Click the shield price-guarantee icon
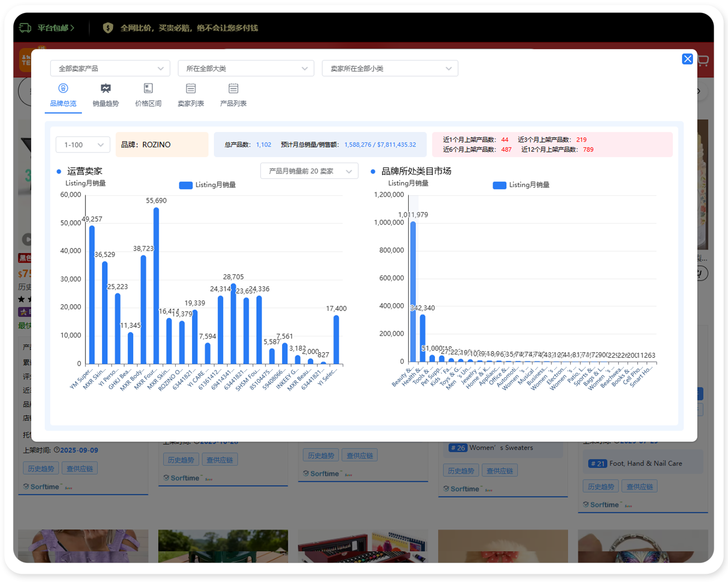728x582 pixels. [108, 28]
